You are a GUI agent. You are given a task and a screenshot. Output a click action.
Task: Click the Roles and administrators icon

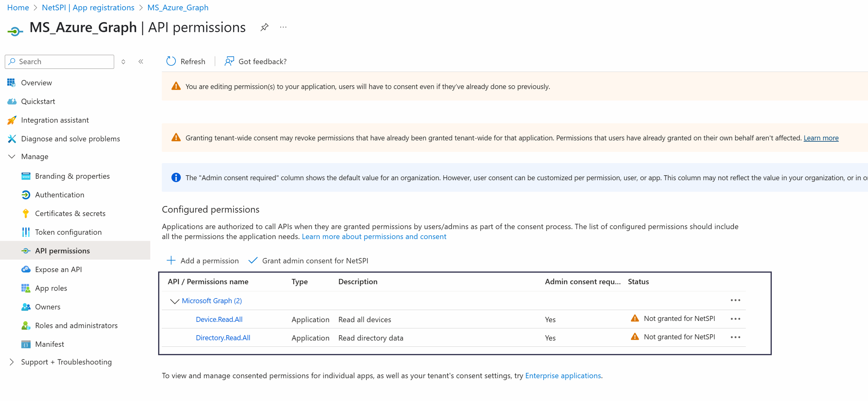(25, 325)
